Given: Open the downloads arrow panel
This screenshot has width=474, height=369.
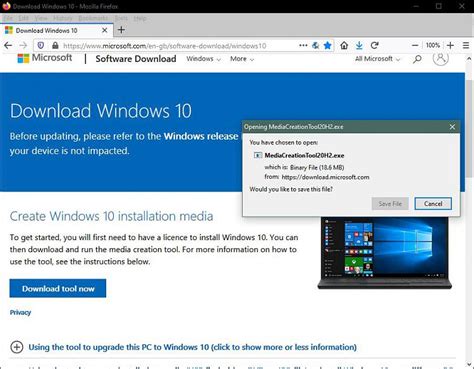Looking at the screenshot, I should [359, 45].
